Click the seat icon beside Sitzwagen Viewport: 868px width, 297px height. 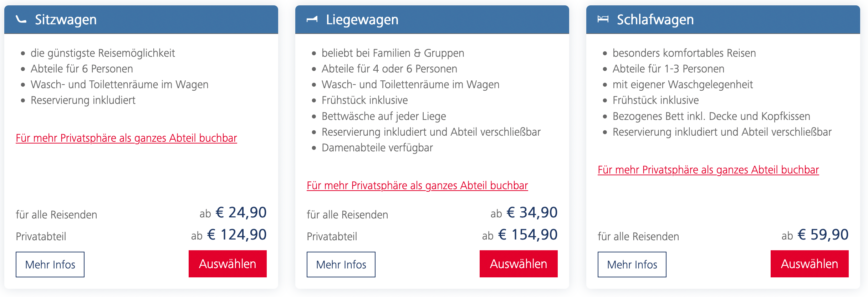coord(21,20)
